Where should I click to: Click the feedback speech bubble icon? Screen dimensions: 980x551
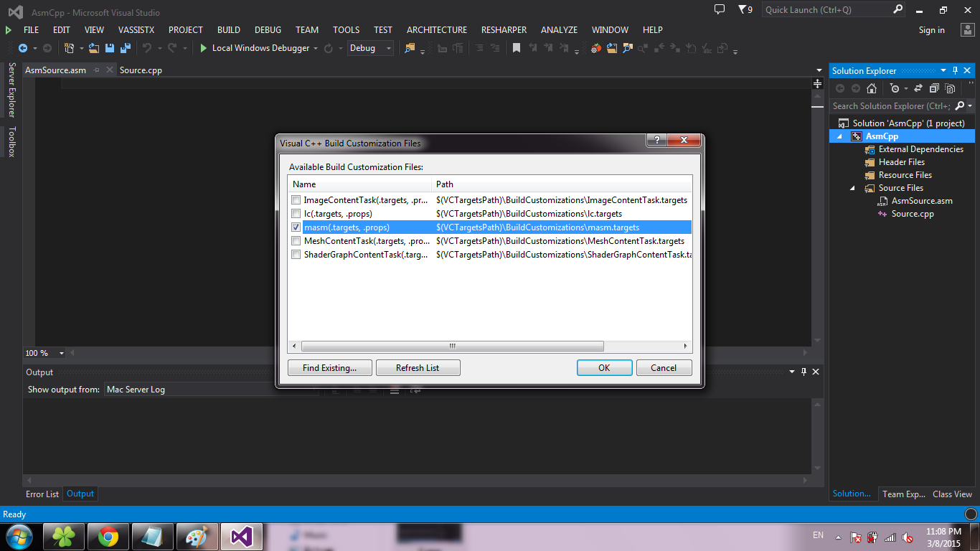[x=720, y=9]
